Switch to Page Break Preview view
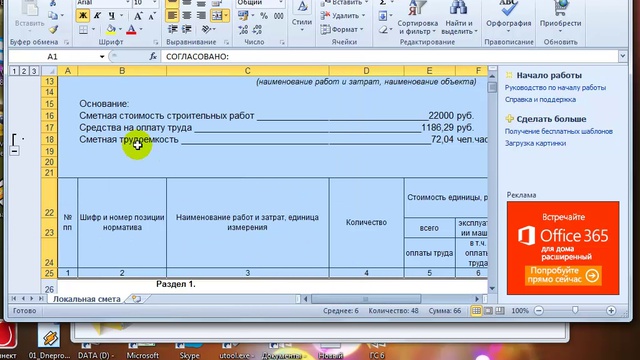 tap(500, 311)
